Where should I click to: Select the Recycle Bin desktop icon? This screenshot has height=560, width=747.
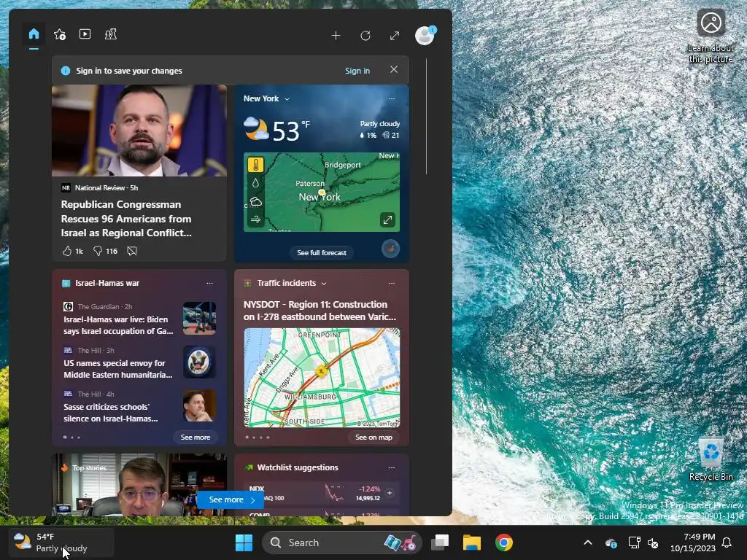[x=711, y=459]
